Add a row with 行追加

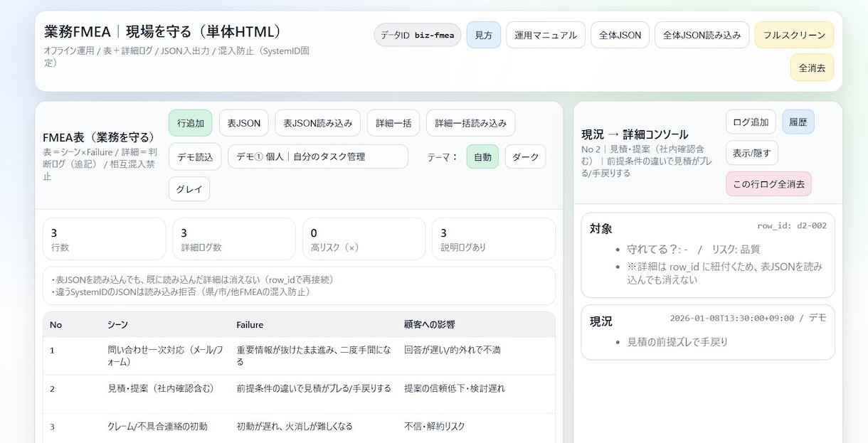pyautogui.click(x=191, y=123)
